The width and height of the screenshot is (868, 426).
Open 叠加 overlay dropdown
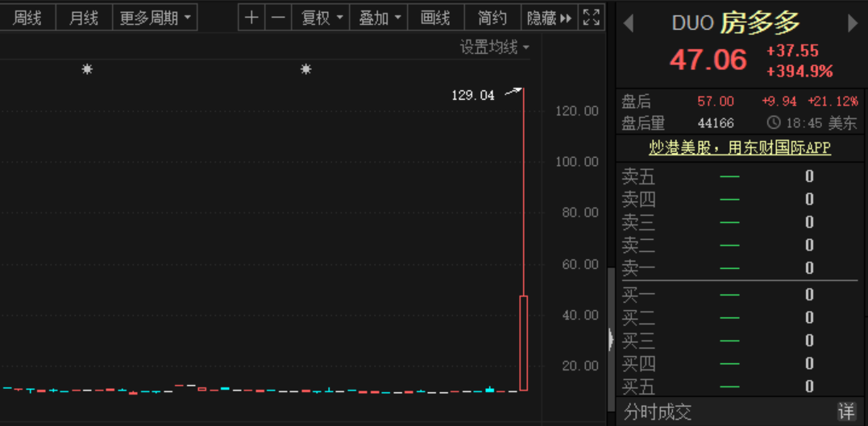coord(380,18)
